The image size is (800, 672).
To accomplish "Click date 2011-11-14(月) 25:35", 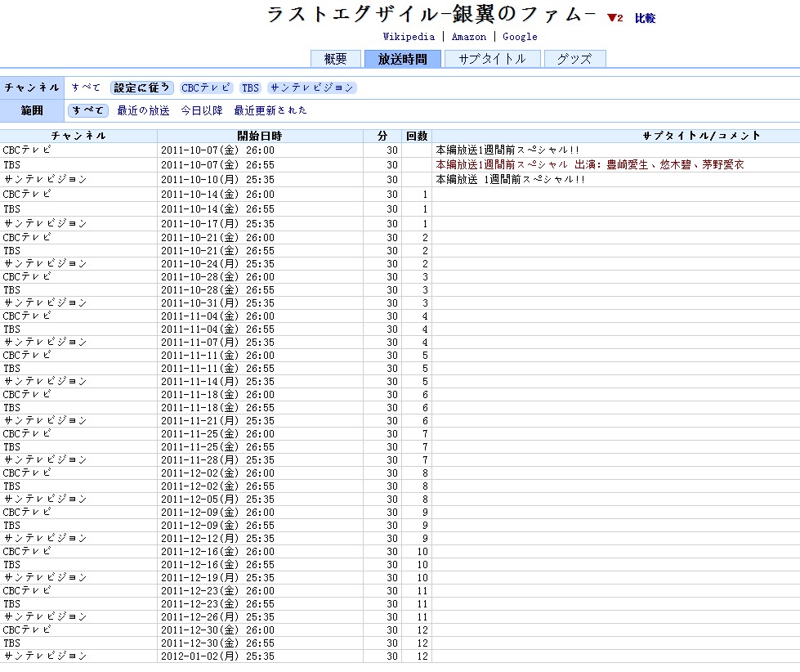I will point(218,382).
